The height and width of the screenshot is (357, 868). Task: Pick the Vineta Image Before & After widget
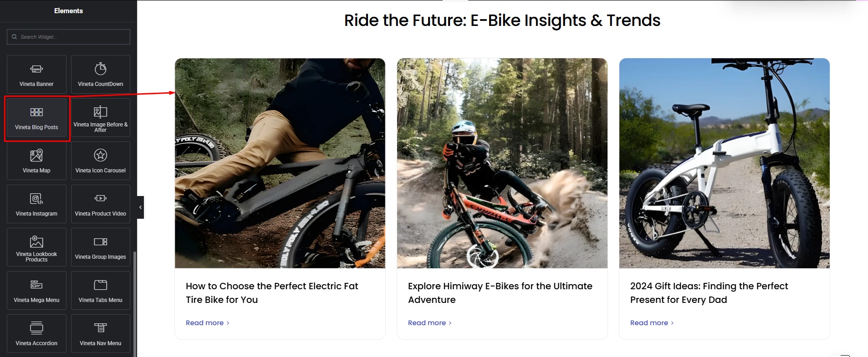point(100,118)
